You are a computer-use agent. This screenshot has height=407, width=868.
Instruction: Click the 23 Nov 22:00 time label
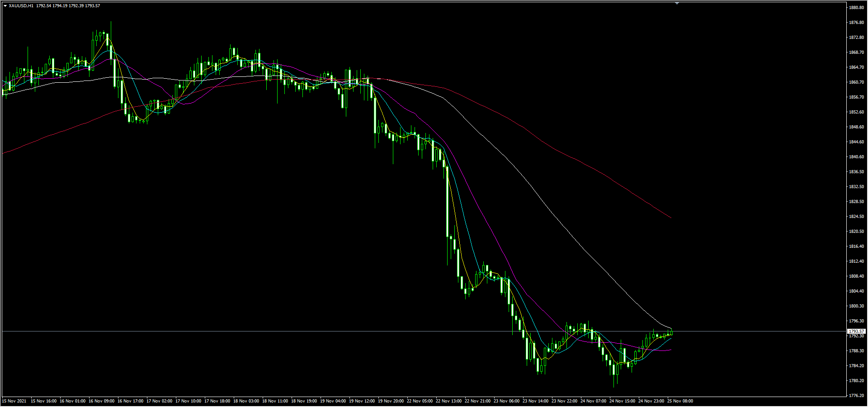[x=564, y=401]
